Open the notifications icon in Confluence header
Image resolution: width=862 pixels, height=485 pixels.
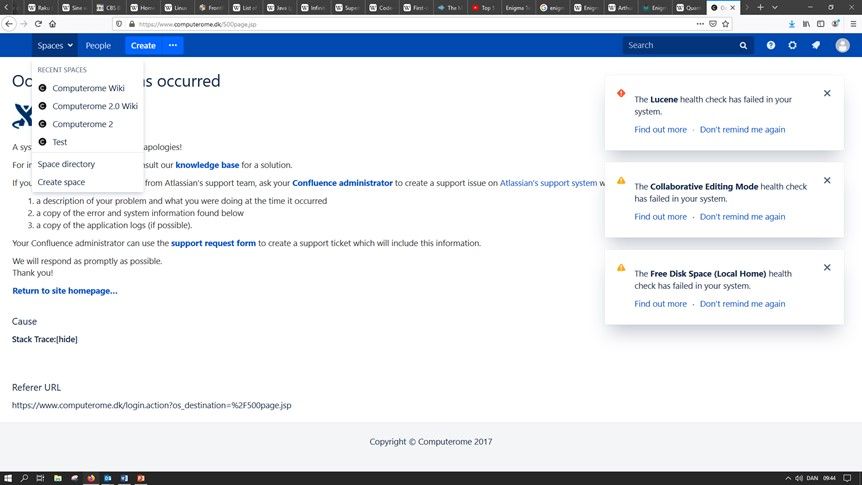click(816, 45)
